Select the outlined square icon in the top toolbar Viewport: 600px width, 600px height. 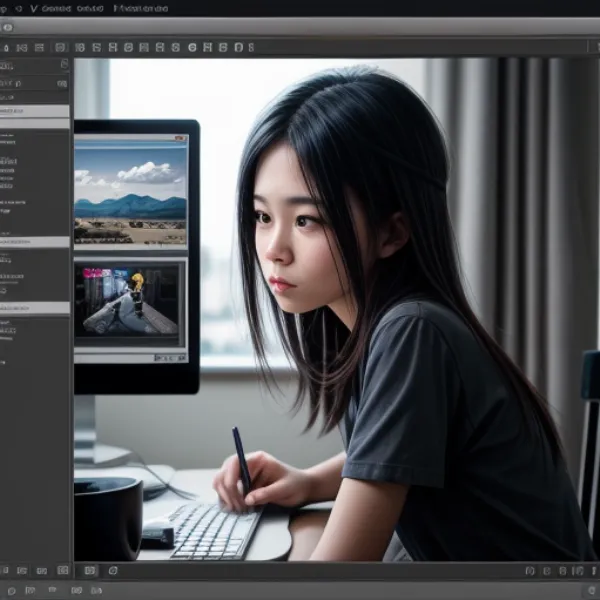(61, 47)
